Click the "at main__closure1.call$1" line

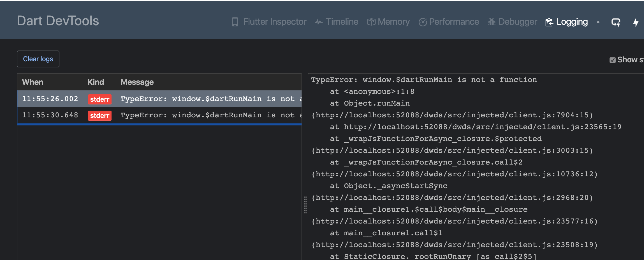386,233
